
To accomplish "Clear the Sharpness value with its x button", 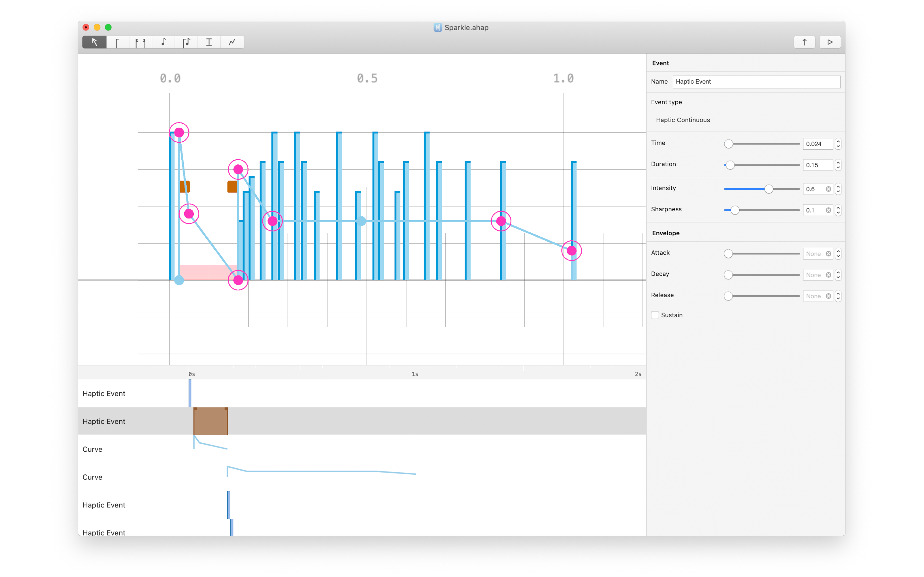I will 828,210.
